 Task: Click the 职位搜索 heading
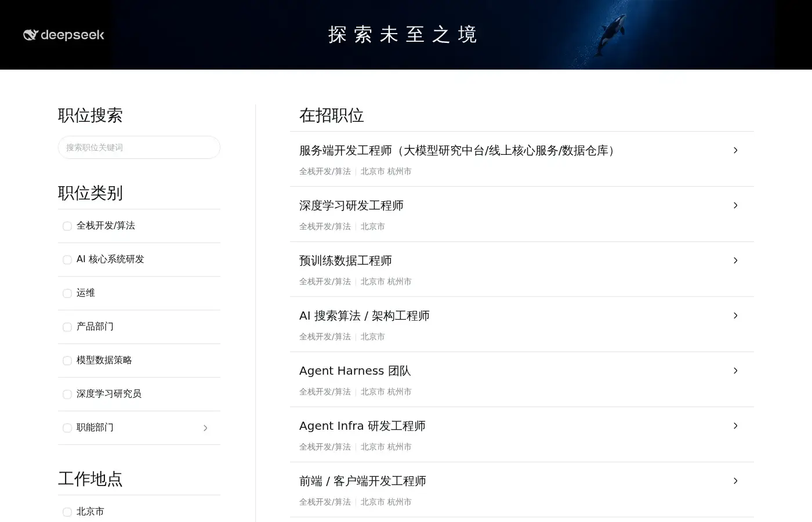pos(90,115)
